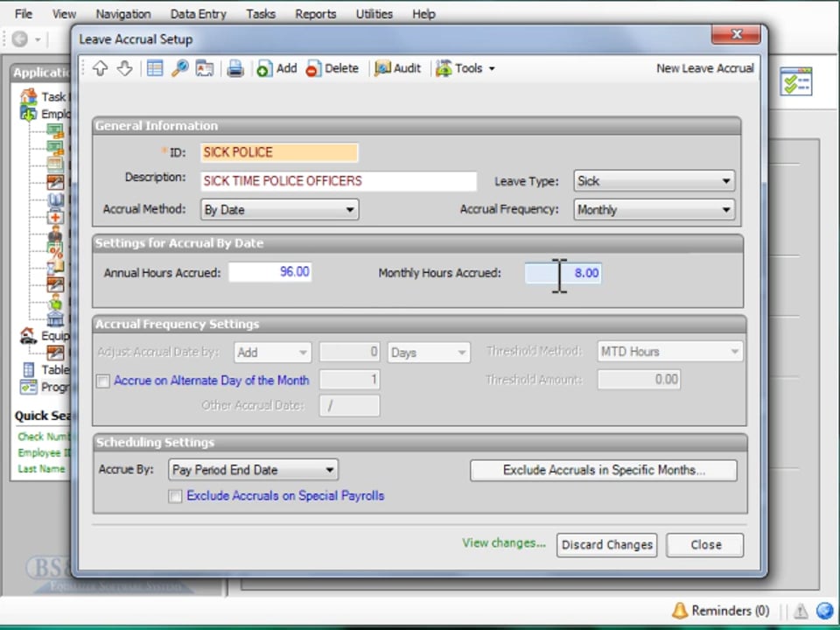Click the Check Number quick search option
The height and width of the screenshot is (630, 840).
coord(44,437)
